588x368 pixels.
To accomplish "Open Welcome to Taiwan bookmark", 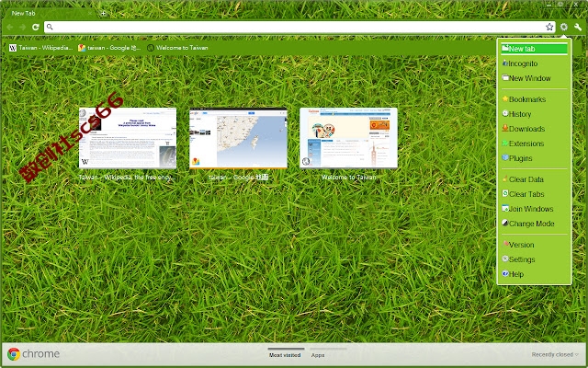I will pyautogui.click(x=177, y=48).
